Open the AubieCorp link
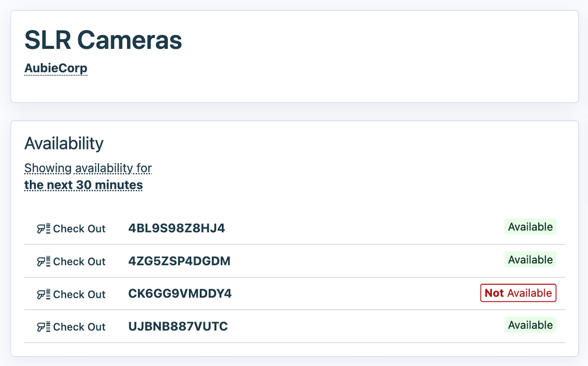Screen dimensions: 588x366 (x=55, y=68)
